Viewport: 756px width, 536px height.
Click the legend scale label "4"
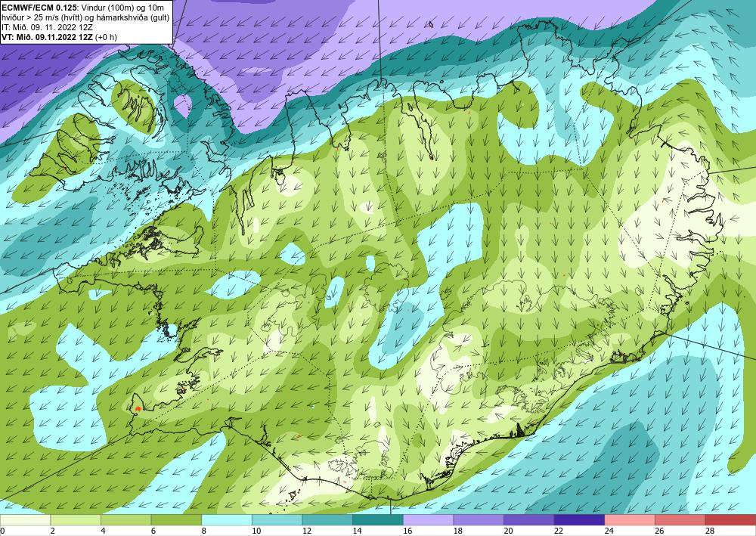pyautogui.click(x=103, y=531)
